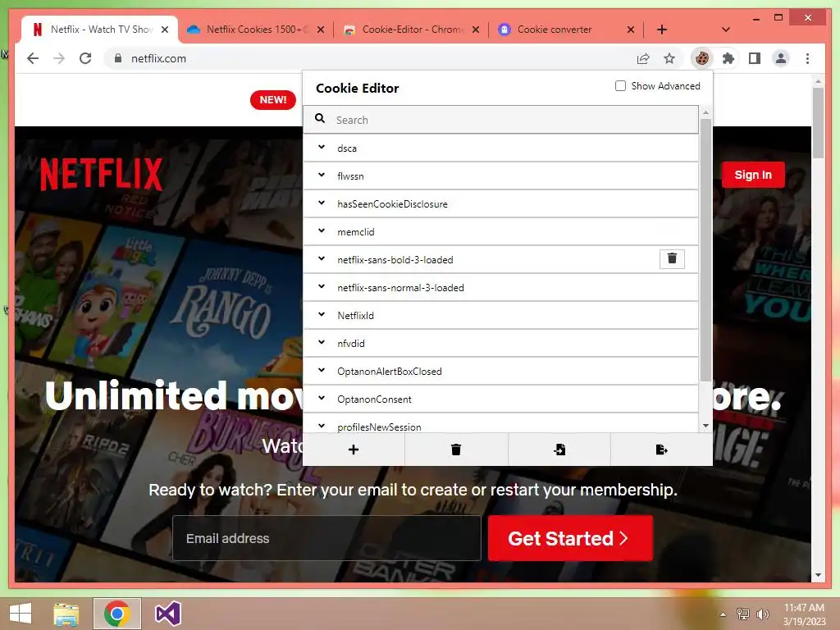Viewport: 840px width, 630px height.
Task: Click the Get Started button
Action: pyautogui.click(x=570, y=538)
